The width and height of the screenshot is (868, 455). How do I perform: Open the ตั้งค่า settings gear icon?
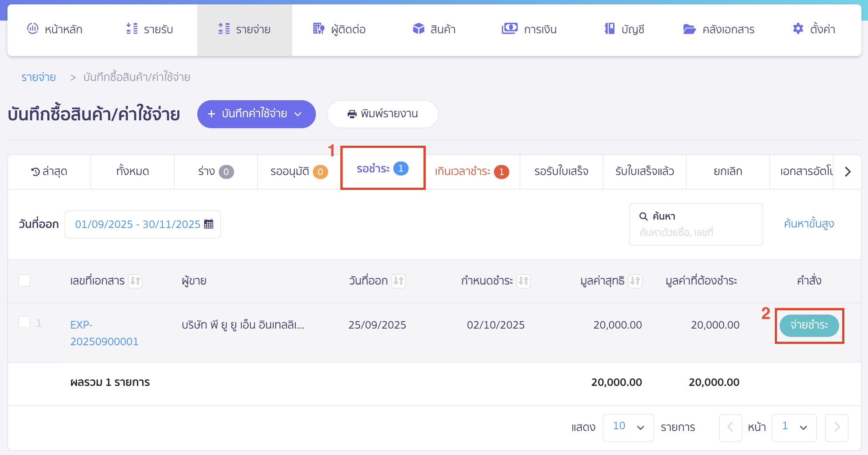(x=798, y=29)
